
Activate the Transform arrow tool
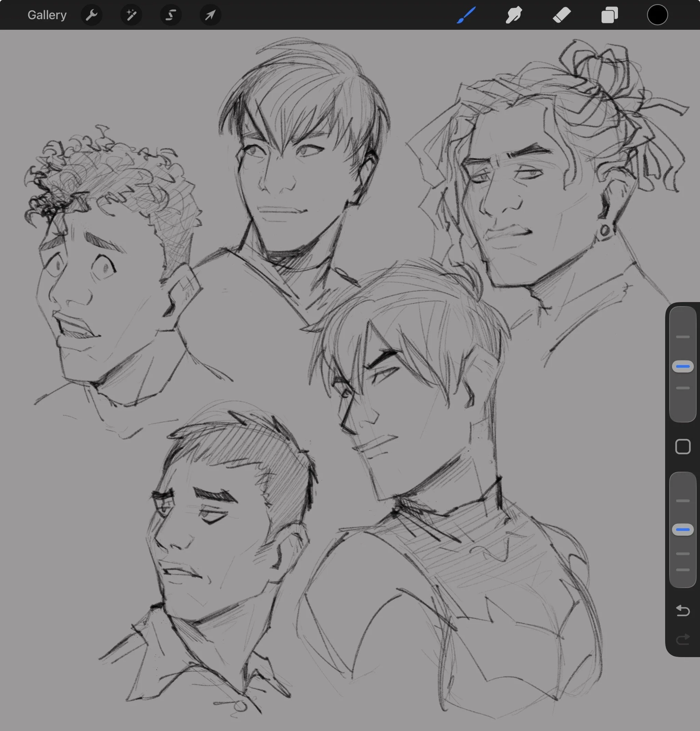point(210,15)
